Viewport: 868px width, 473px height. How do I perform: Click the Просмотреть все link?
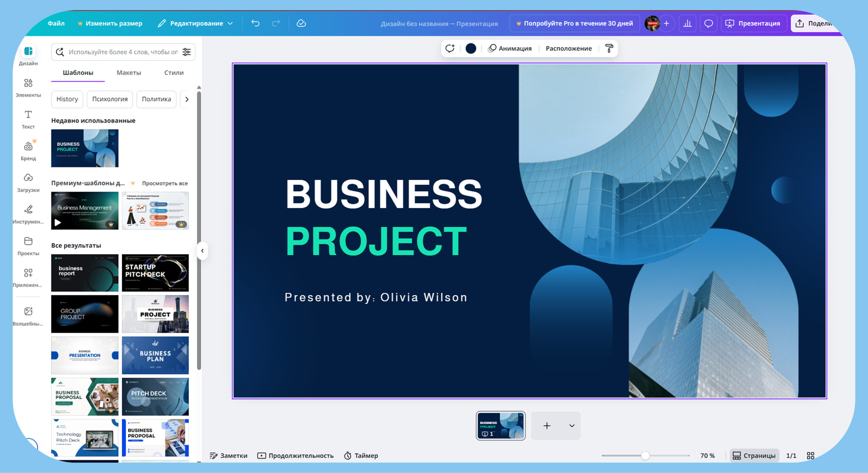[x=165, y=183]
